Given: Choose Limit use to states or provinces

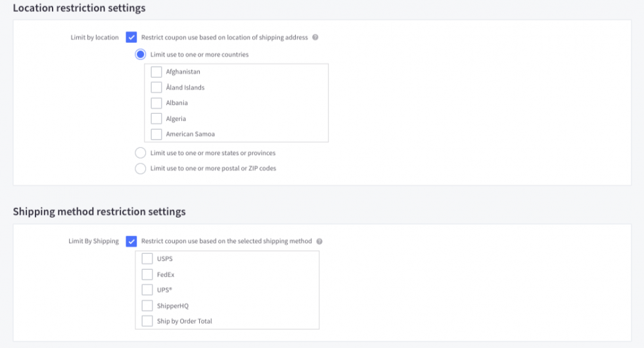Looking at the screenshot, I should (x=140, y=153).
